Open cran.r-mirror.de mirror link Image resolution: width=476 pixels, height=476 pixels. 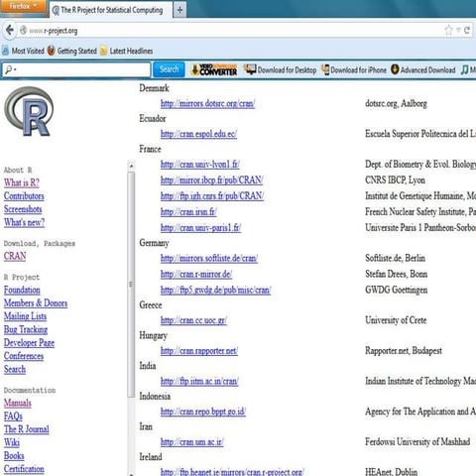click(196, 275)
